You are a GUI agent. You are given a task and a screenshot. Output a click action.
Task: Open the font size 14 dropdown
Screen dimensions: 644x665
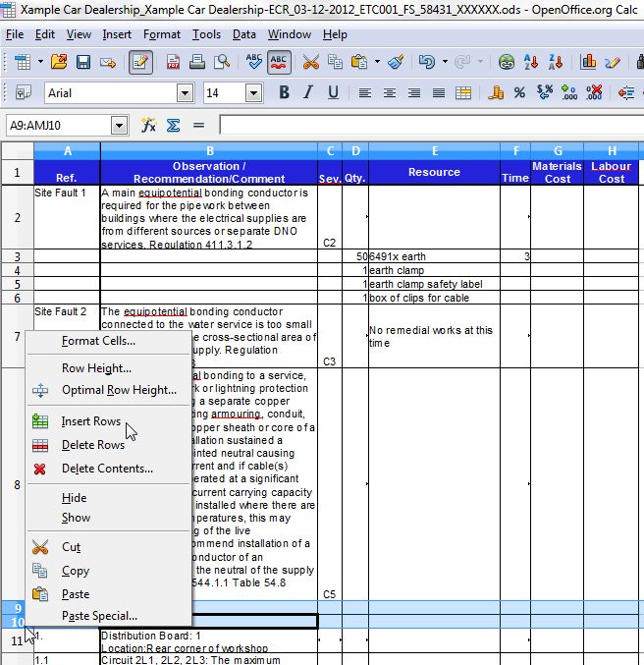pos(253,93)
